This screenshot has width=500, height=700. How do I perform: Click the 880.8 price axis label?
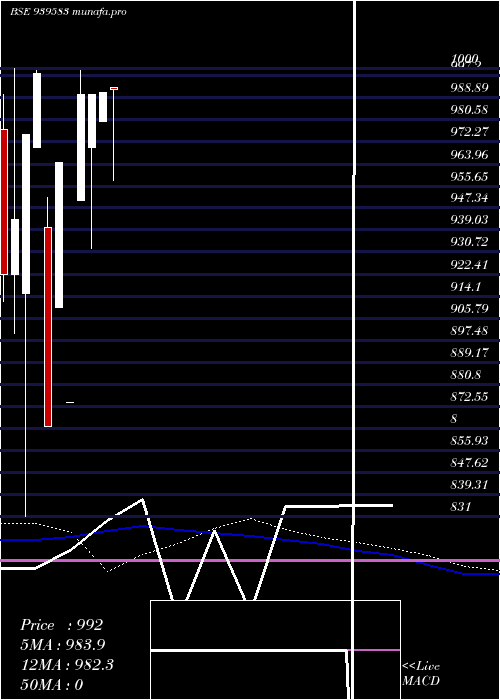pos(466,375)
